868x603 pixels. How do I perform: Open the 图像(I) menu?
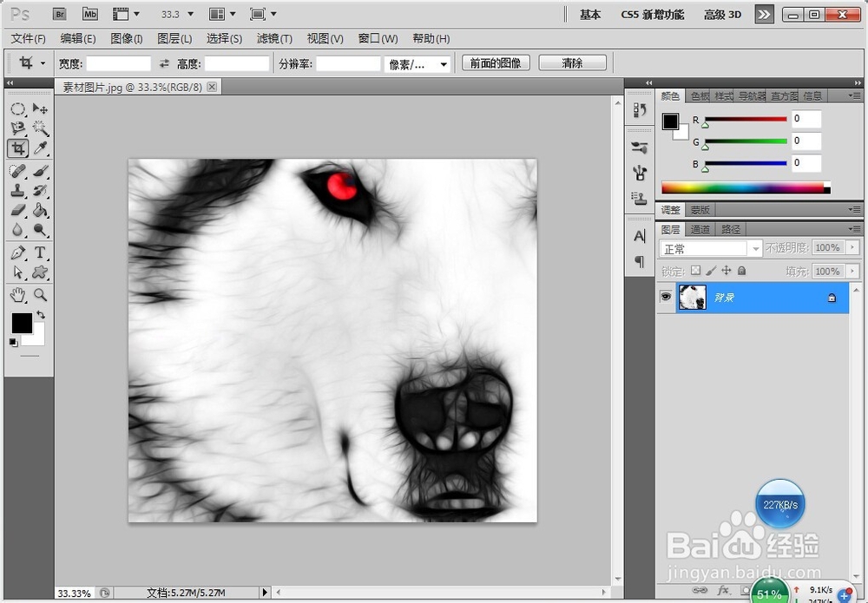(x=126, y=39)
